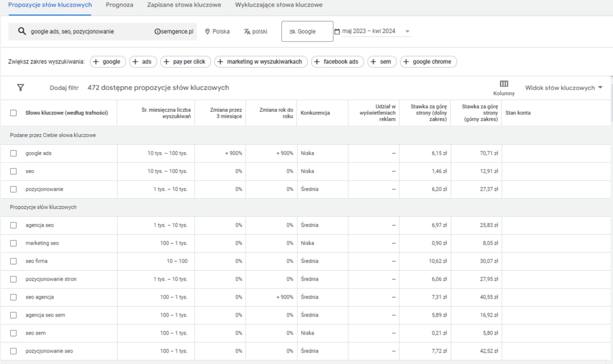Click the search magnifier icon
The image size is (613, 364).
[x=22, y=32]
